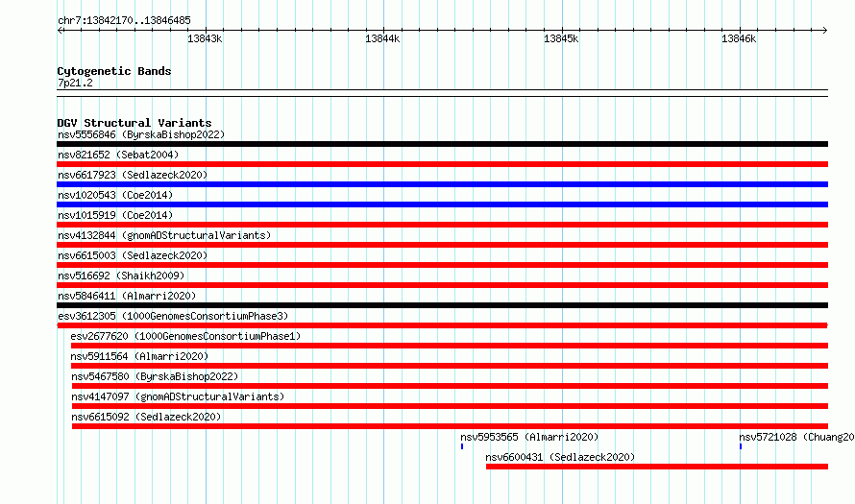Click the red bar under nsv1015919

click(442, 225)
